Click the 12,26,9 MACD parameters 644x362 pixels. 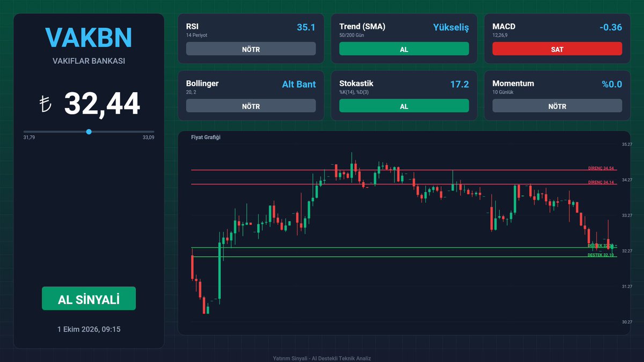click(x=500, y=35)
